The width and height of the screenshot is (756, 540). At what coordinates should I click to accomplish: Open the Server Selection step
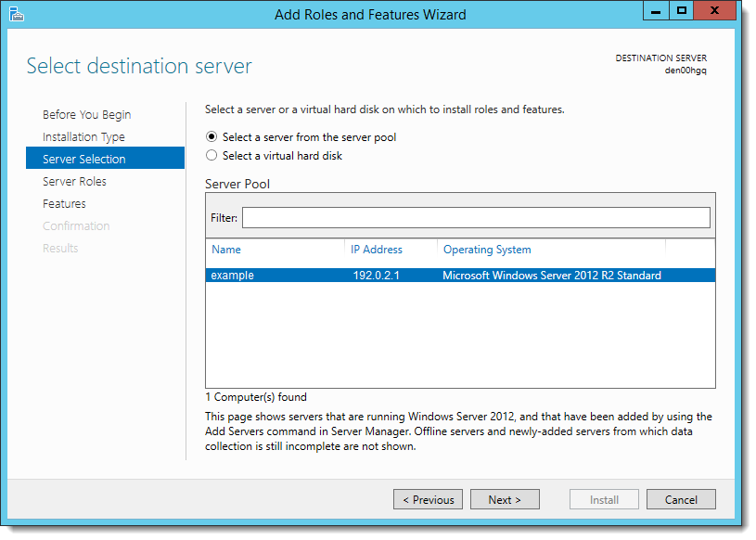click(x=105, y=158)
